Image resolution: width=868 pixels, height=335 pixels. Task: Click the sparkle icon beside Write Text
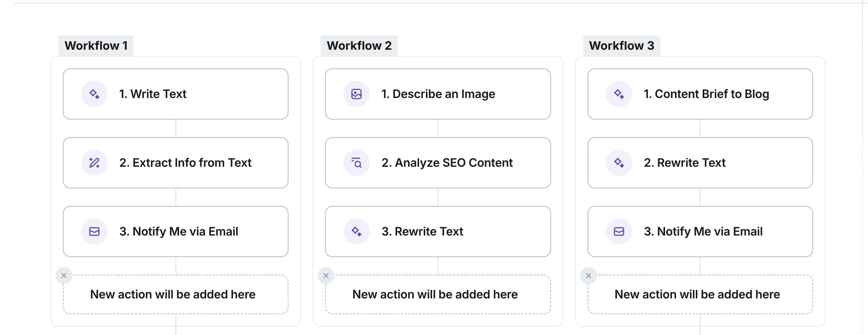point(94,94)
